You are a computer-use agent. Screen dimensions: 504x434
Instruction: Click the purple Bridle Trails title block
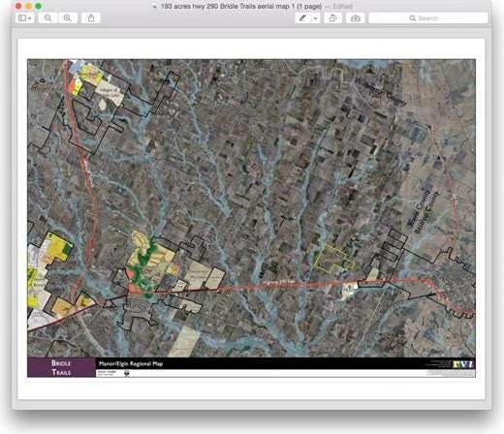[61, 367]
